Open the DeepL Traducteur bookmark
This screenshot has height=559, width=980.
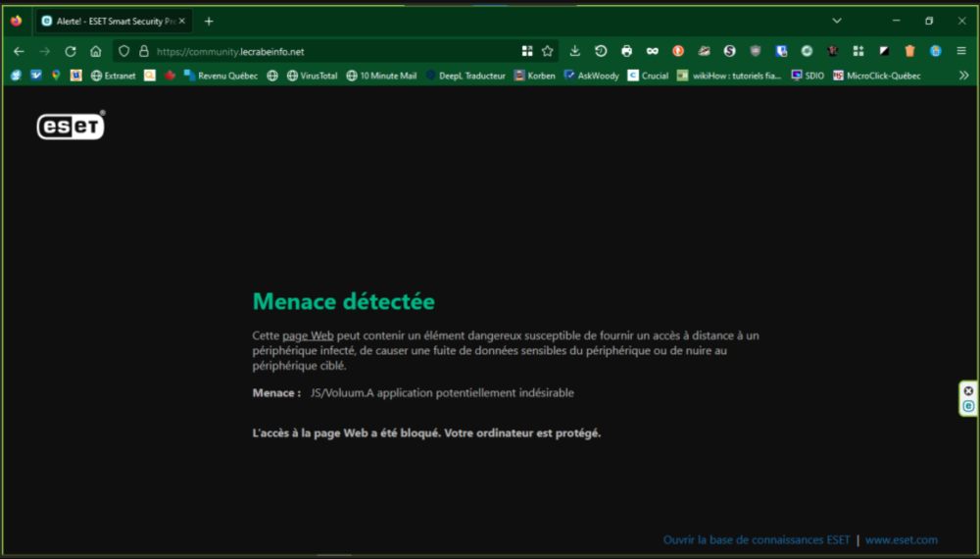click(x=465, y=76)
